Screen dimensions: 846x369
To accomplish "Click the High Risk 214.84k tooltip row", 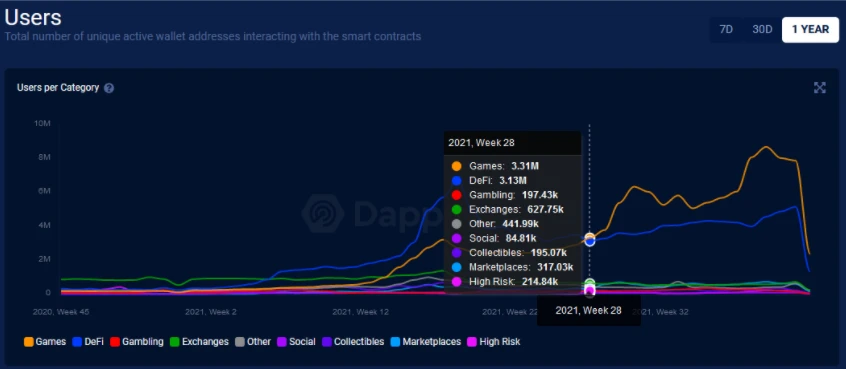I will coord(512,282).
